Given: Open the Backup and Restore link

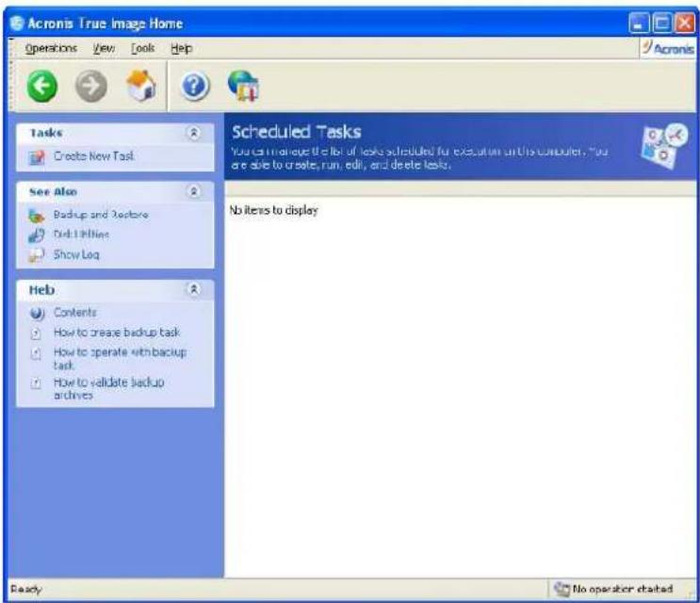Looking at the screenshot, I should pos(101,215).
